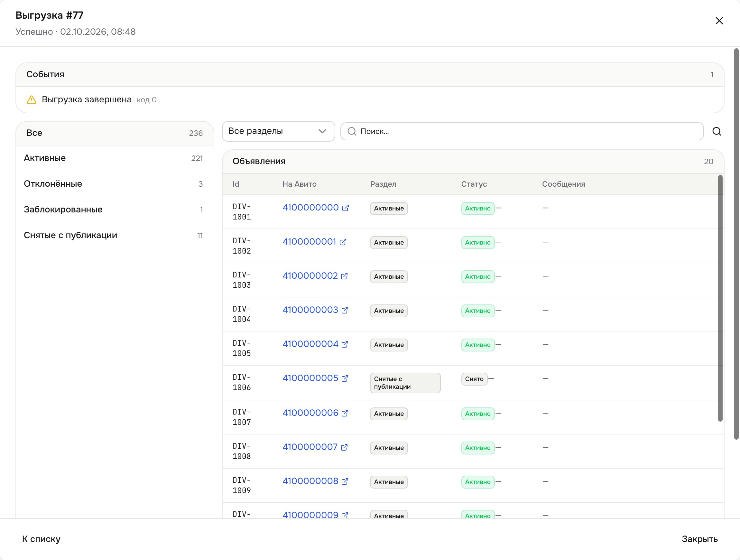740x560 pixels.
Task: Click the События section header
Action: point(370,75)
